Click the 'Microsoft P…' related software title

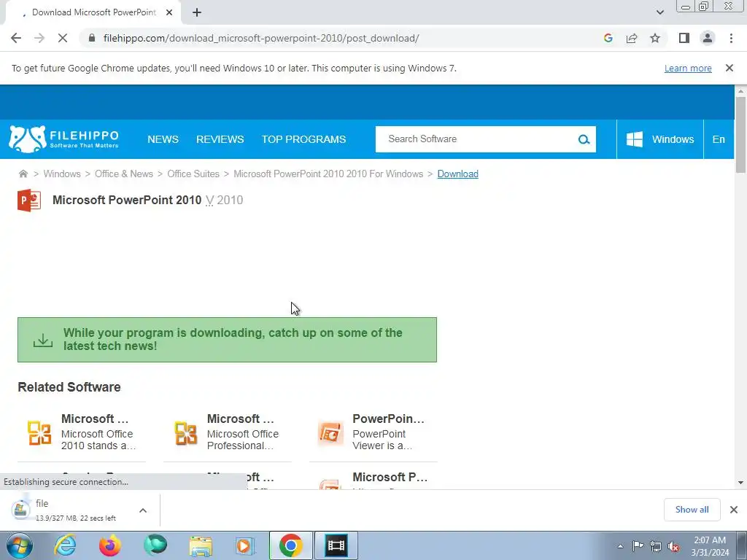coord(390,477)
